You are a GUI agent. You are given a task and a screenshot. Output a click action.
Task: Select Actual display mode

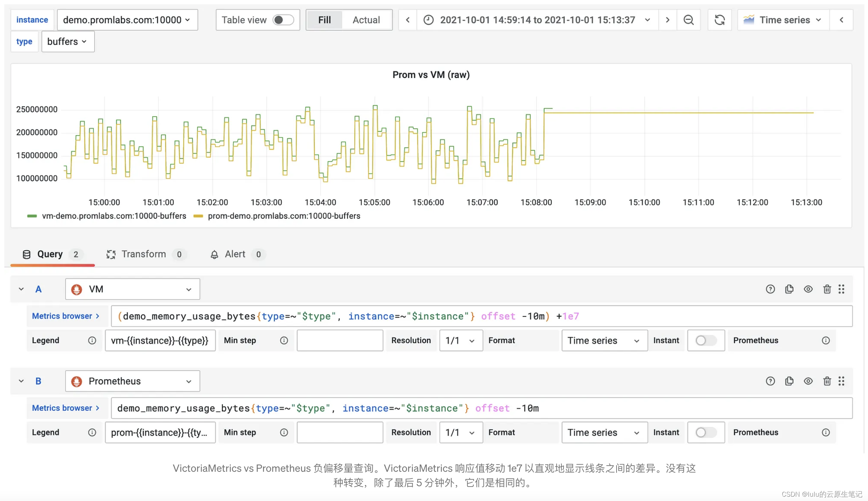[366, 20]
